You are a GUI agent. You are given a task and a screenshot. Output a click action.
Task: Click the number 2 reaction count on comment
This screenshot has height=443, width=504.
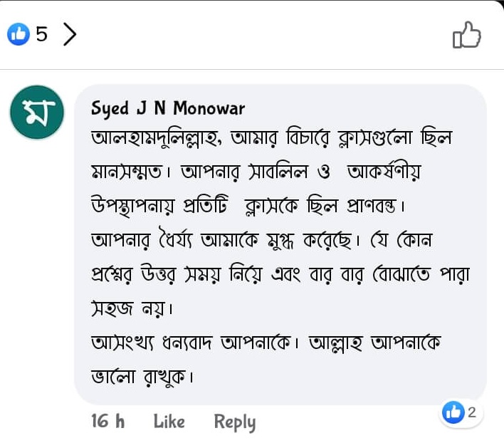(x=471, y=412)
